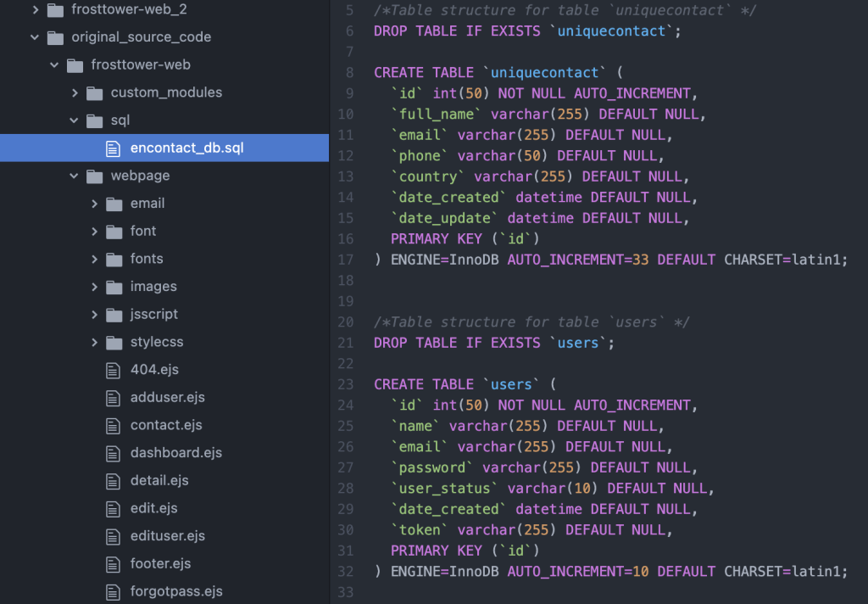The width and height of the screenshot is (868, 604).
Task: Click the dashboard.ejs file icon
Action: pyautogui.click(x=113, y=453)
